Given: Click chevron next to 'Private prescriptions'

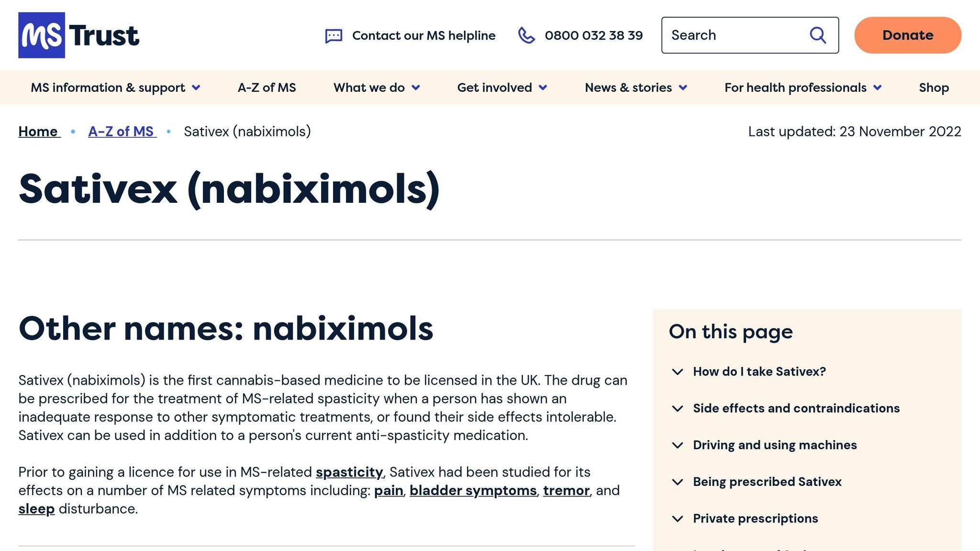Looking at the screenshot, I should [678, 519].
